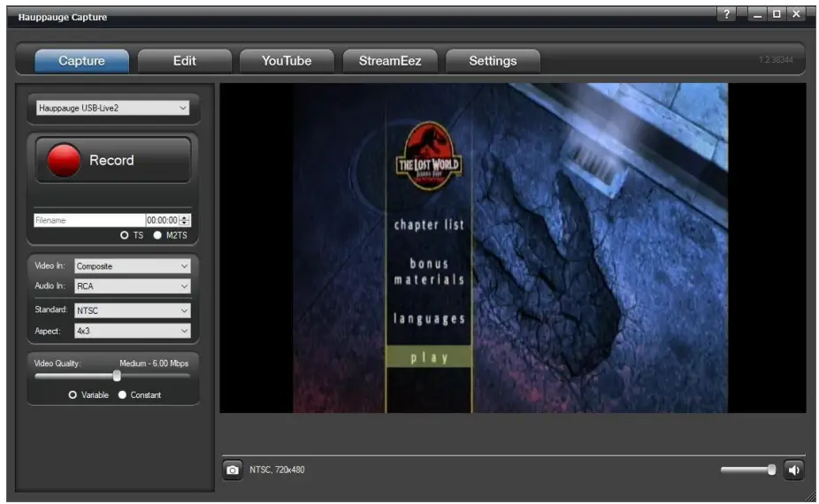Click the 'Medium - 6.00 Mbps' quality label

[154, 363]
